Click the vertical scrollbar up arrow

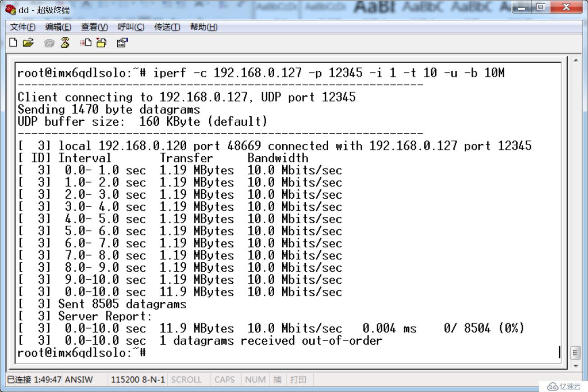(575, 60)
